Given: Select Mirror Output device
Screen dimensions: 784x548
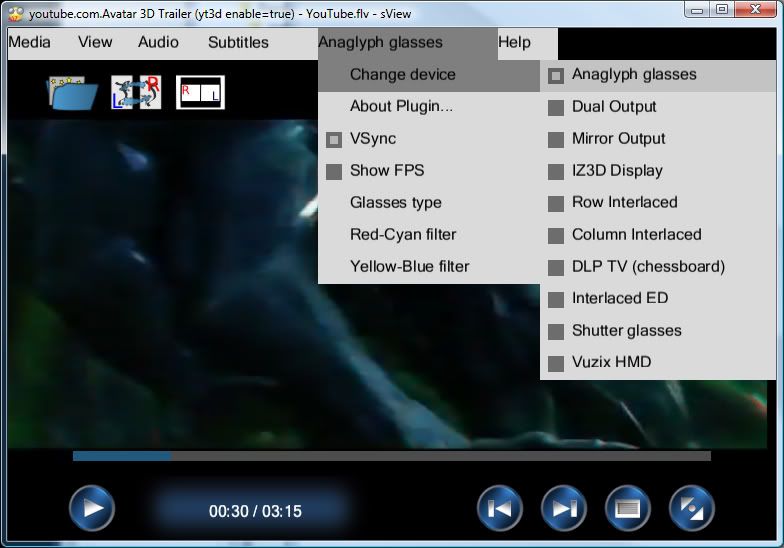Looking at the screenshot, I should pos(658,139).
